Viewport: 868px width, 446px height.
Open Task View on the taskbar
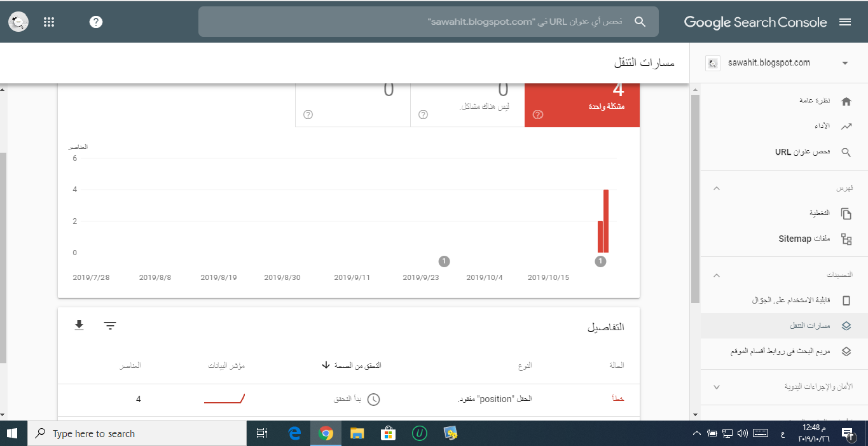[261, 433]
